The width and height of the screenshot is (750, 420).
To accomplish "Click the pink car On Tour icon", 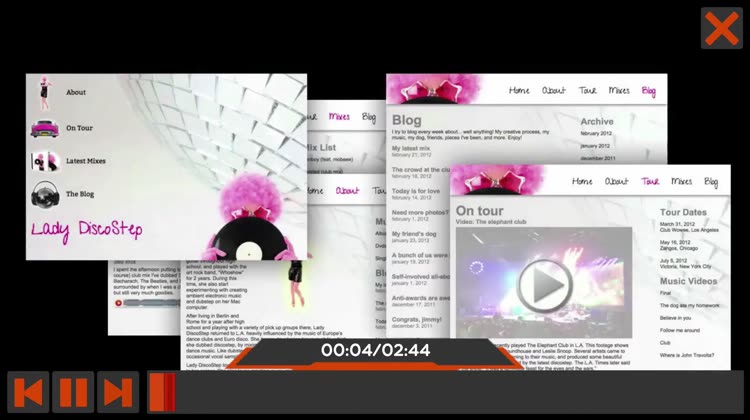I will [x=44, y=128].
